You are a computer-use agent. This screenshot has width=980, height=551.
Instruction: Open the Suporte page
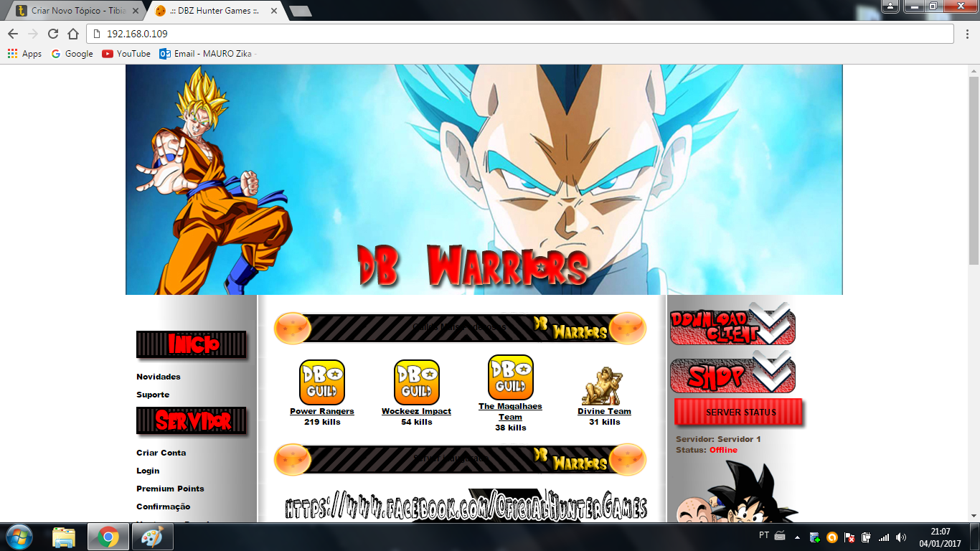[x=153, y=395]
